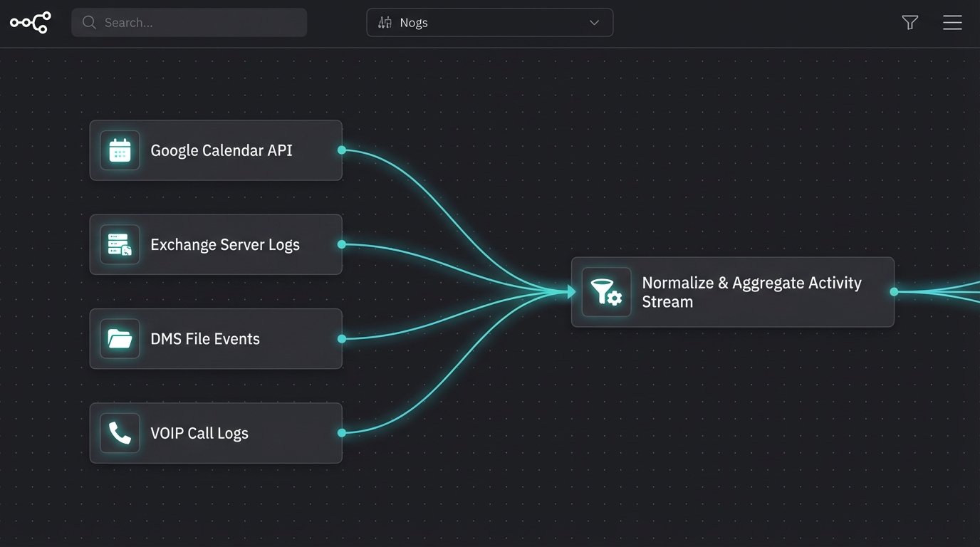This screenshot has height=547, width=980.
Task: Focus the Search text field
Action: pyautogui.click(x=199, y=23)
